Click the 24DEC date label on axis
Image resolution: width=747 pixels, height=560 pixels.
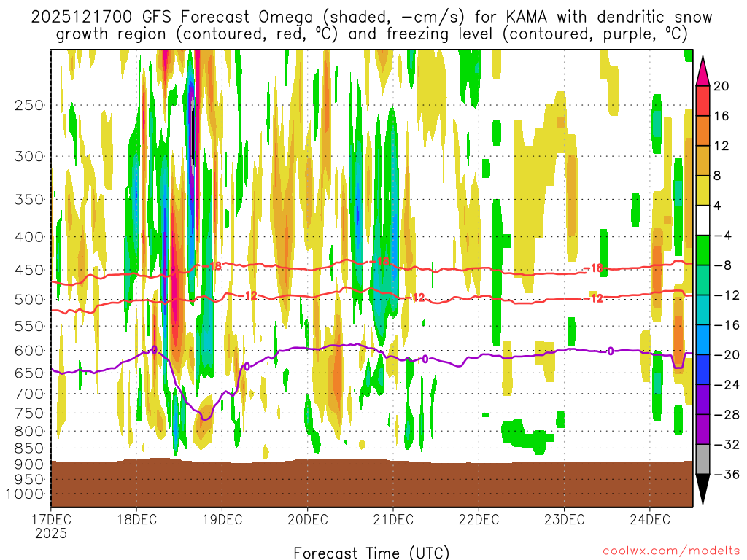650,519
